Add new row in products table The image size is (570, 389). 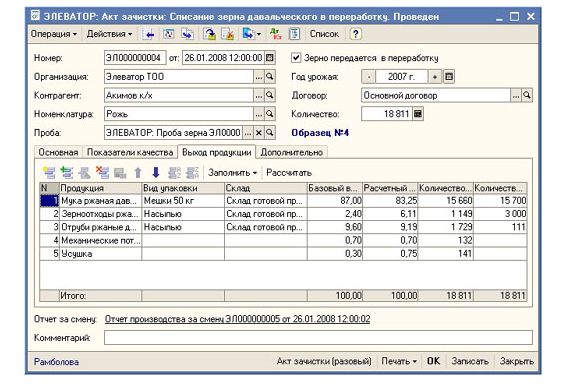pyautogui.click(x=49, y=173)
